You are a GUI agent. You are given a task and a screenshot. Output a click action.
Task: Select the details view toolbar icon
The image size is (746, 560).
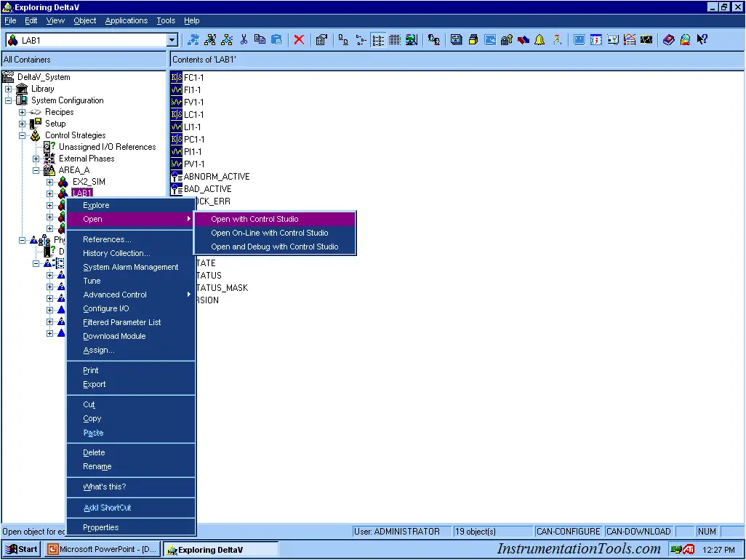coord(395,40)
